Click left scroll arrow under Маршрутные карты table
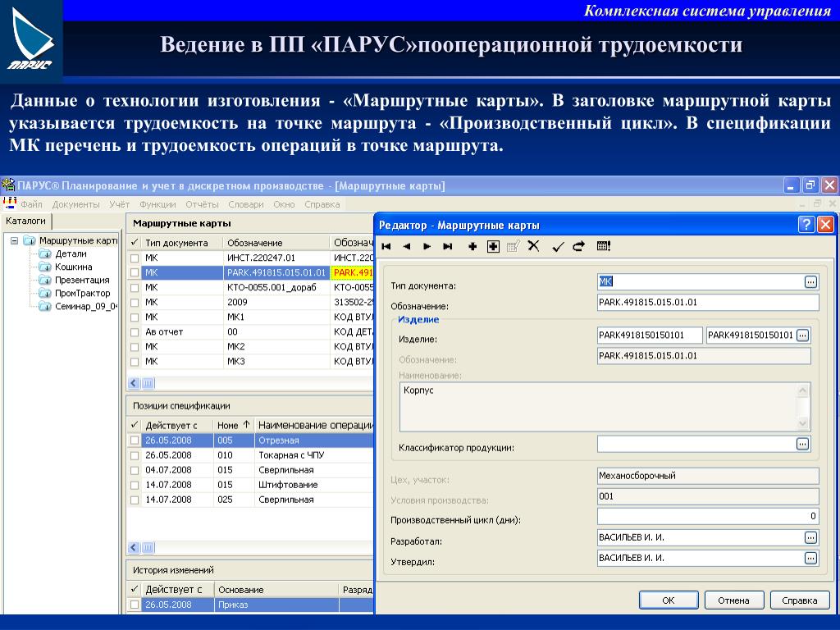This screenshot has width=840, height=630. (x=134, y=383)
